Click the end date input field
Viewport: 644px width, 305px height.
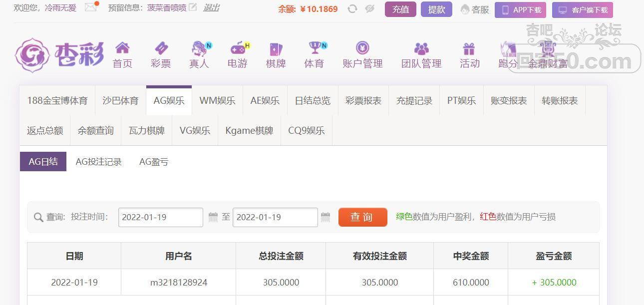pyautogui.click(x=275, y=217)
